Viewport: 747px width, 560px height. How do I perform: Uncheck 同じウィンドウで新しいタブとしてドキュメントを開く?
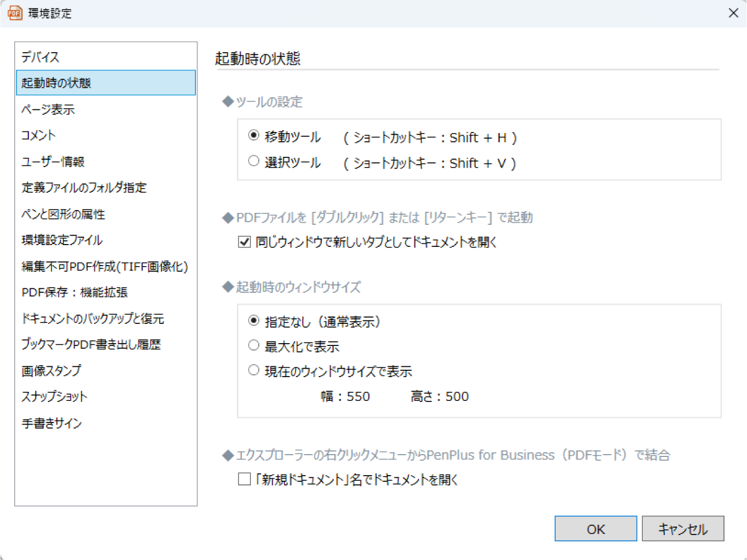tap(244, 242)
